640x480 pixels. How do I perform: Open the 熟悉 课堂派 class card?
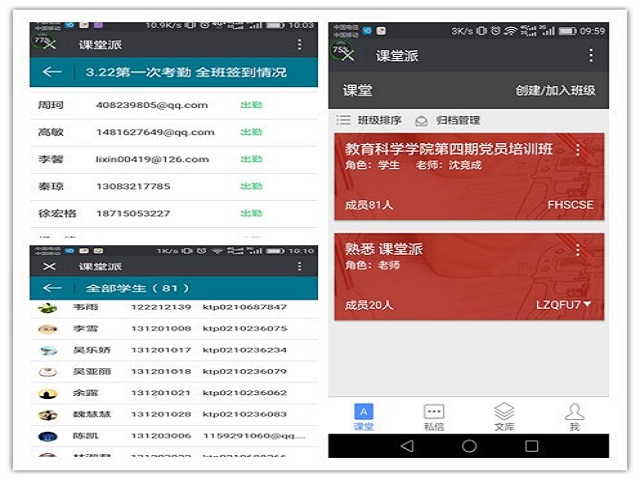pos(468,277)
